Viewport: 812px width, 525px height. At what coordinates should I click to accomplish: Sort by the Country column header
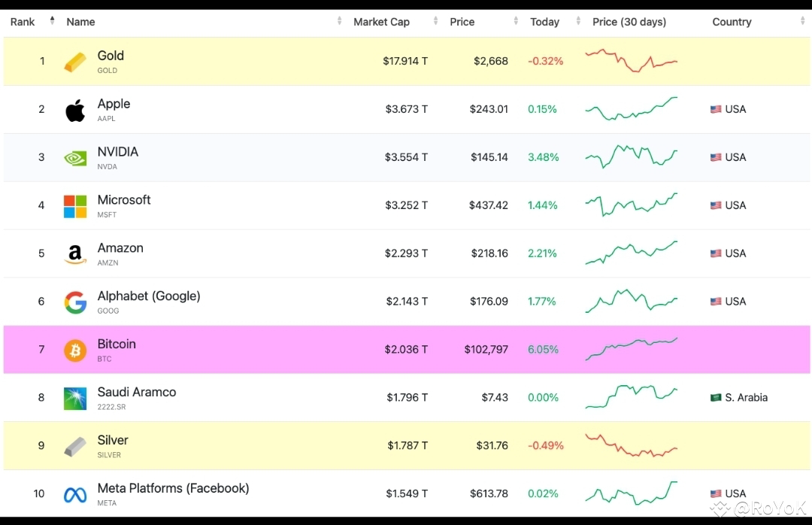(x=732, y=22)
